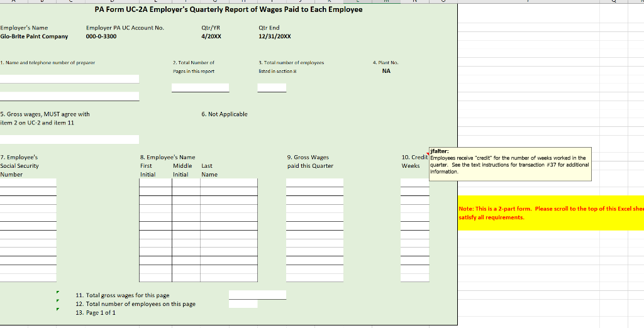The height and width of the screenshot is (328, 644).
Task: Select the 'paid this Quarter' label
Action: pos(310,166)
